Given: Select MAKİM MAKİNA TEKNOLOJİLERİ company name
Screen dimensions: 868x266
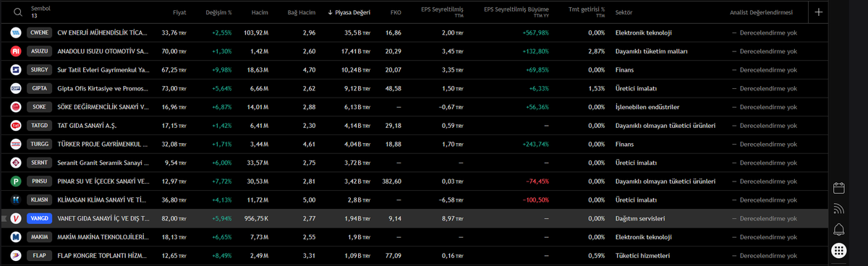Looking at the screenshot, I should tap(103, 236).
